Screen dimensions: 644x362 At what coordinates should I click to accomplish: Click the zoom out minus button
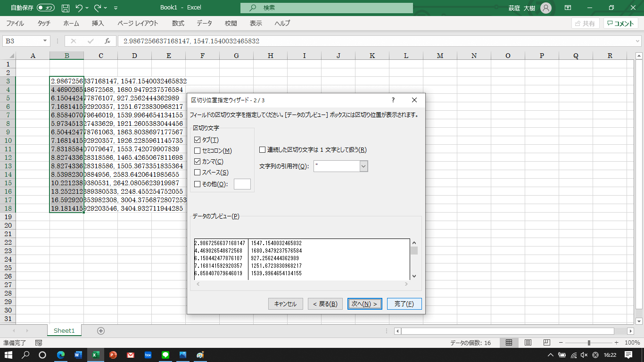click(561, 343)
